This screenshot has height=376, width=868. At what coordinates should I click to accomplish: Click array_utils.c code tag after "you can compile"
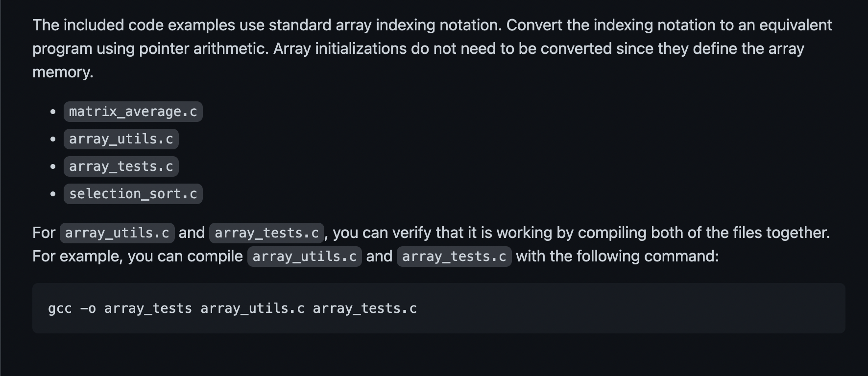305,257
